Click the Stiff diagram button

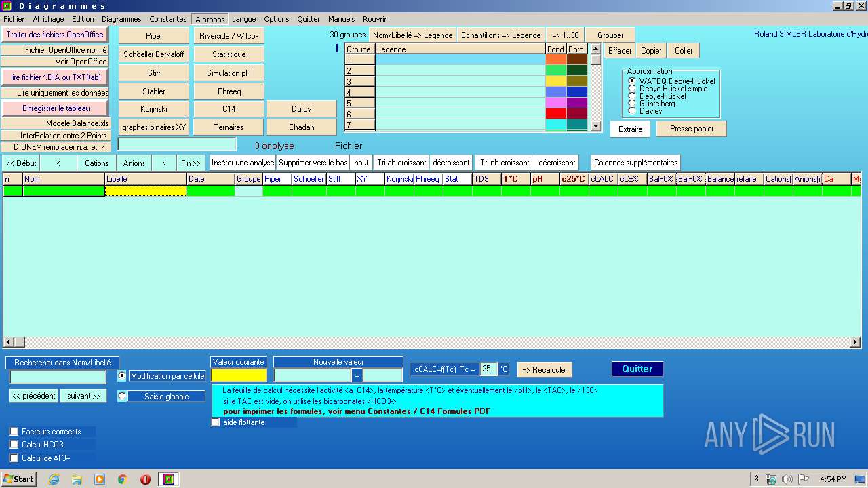(154, 73)
